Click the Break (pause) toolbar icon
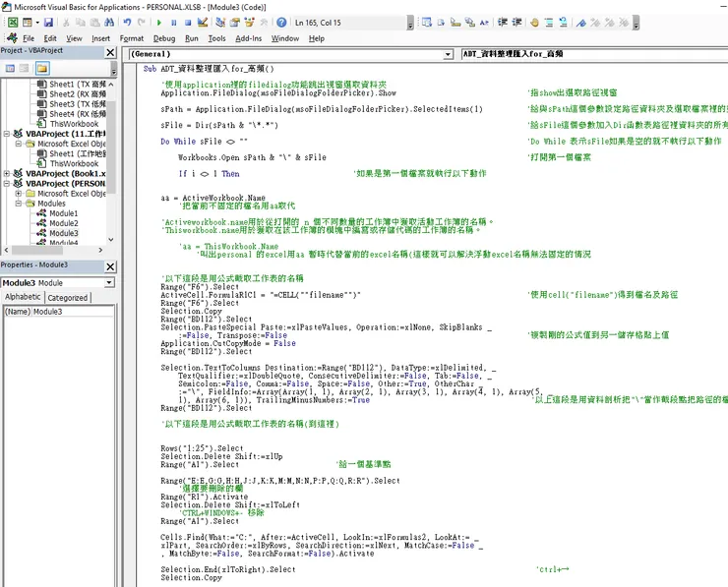The height and width of the screenshot is (587, 728). (x=174, y=22)
